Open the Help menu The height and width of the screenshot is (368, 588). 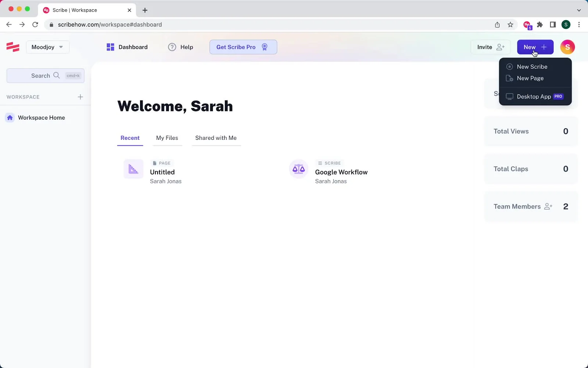180,47
